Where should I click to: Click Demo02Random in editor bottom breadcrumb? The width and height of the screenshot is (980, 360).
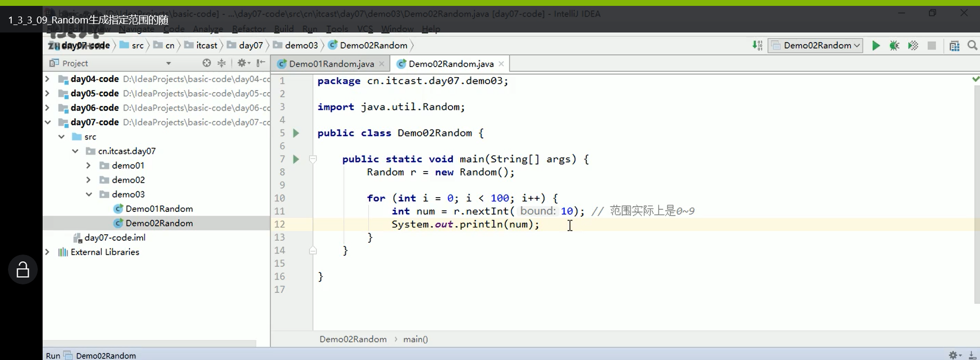[353, 339]
